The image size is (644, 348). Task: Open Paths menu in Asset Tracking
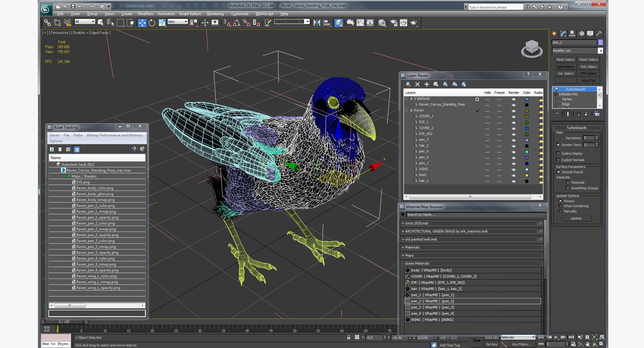coord(78,135)
